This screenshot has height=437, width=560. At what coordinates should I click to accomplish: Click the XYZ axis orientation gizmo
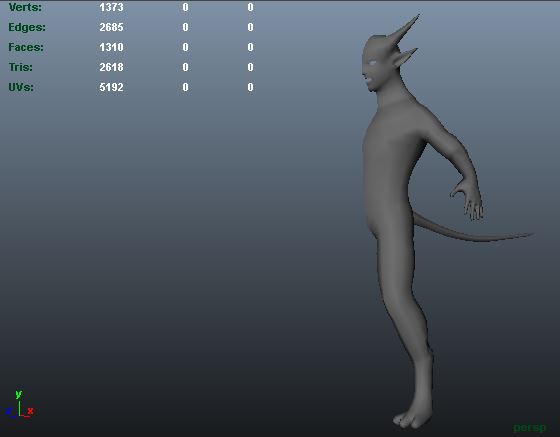(20, 405)
